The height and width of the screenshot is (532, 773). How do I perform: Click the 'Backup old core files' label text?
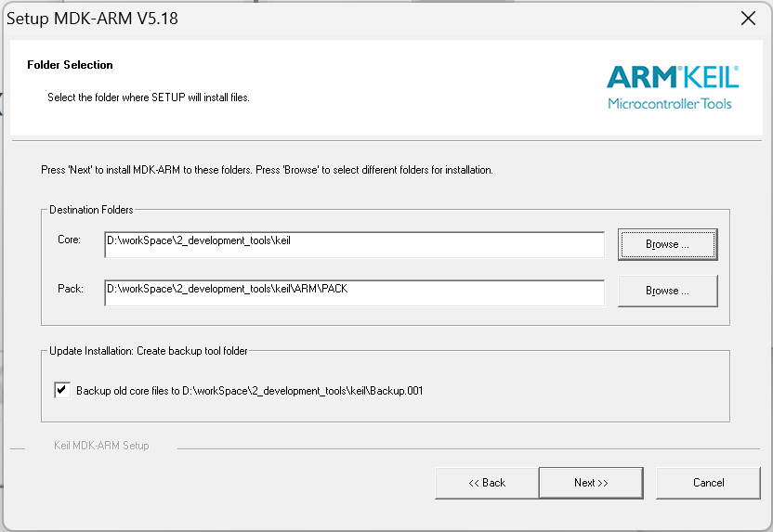[249, 391]
